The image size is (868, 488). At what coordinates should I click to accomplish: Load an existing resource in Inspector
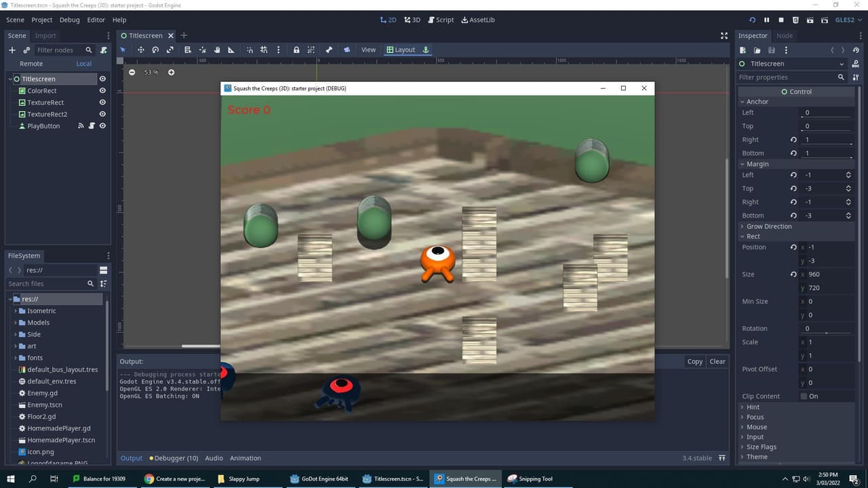coord(757,50)
